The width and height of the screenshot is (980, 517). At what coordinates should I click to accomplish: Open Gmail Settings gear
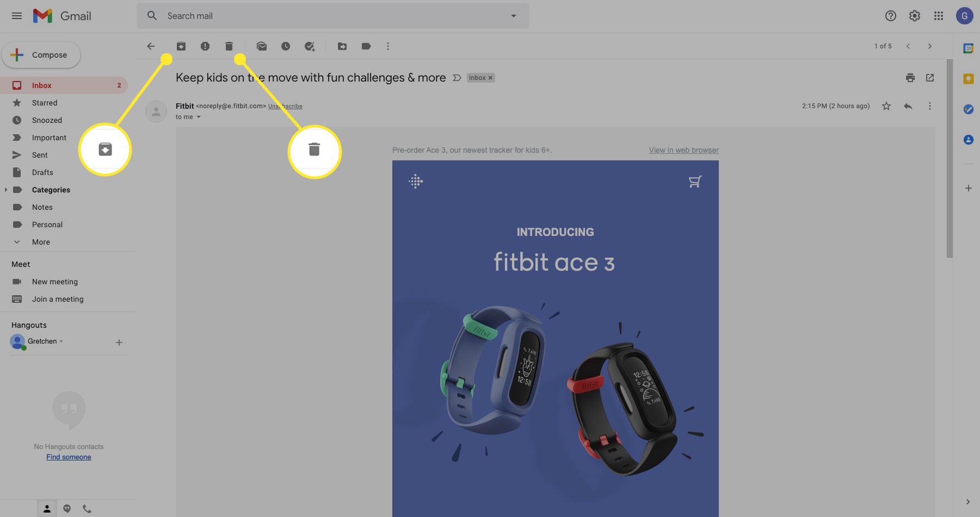click(915, 16)
